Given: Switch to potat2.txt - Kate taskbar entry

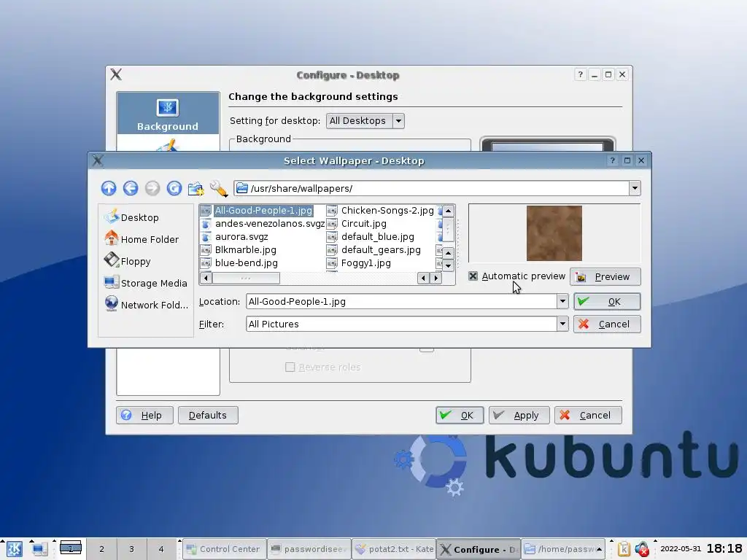Looking at the screenshot, I should [395, 549].
